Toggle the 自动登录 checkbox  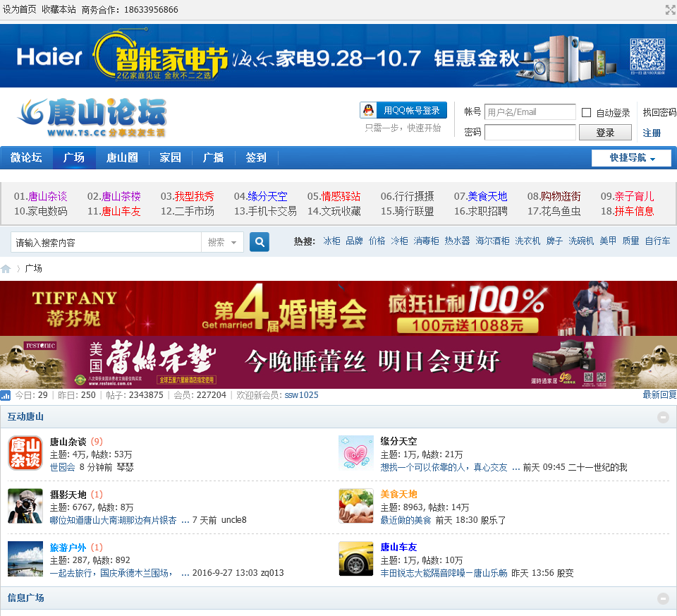tap(586, 113)
